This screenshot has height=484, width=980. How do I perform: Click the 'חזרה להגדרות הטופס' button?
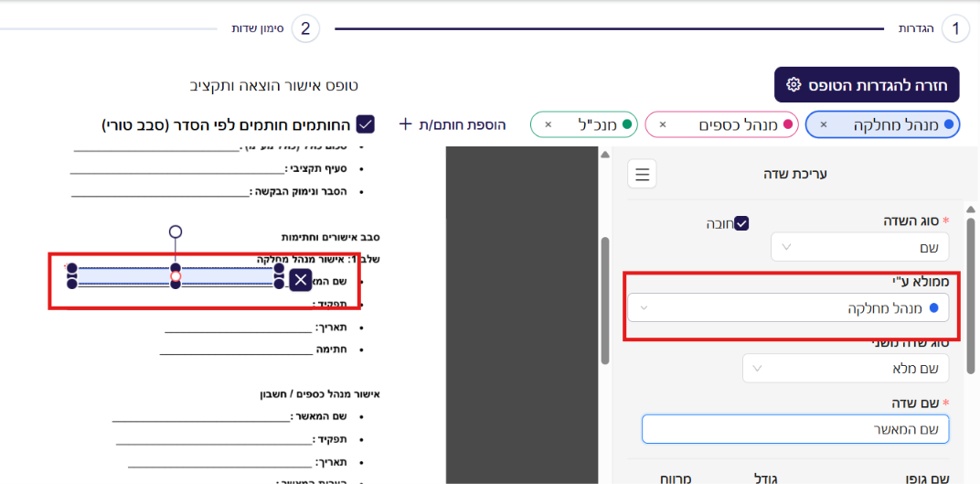tap(867, 84)
